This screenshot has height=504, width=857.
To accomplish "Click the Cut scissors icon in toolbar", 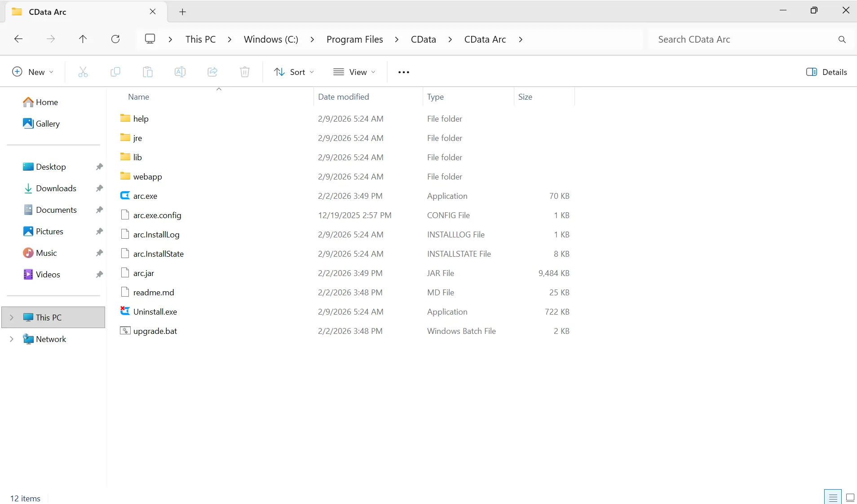I will [x=83, y=72].
